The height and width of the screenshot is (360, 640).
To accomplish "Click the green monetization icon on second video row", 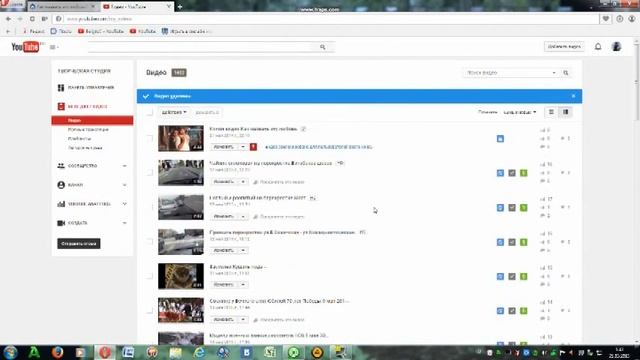I will coord(524,173).
